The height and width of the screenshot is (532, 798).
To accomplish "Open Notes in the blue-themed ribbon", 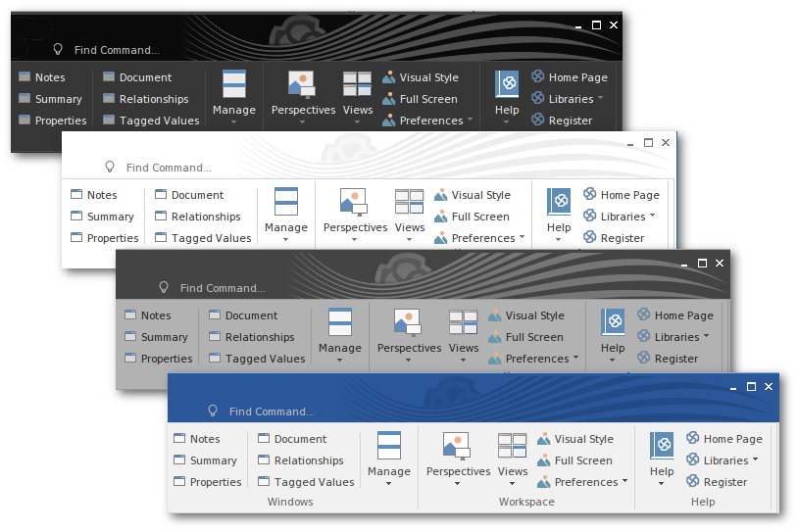I will [204, 439].
